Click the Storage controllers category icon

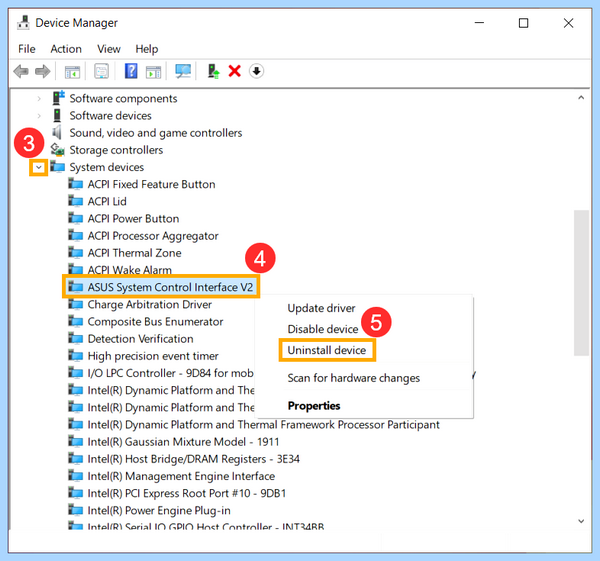57,150
